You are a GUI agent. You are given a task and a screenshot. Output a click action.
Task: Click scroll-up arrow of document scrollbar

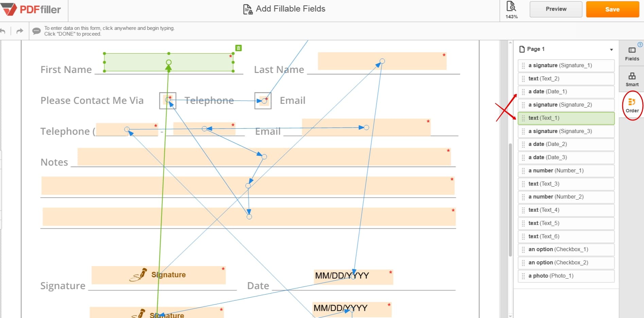510,43
